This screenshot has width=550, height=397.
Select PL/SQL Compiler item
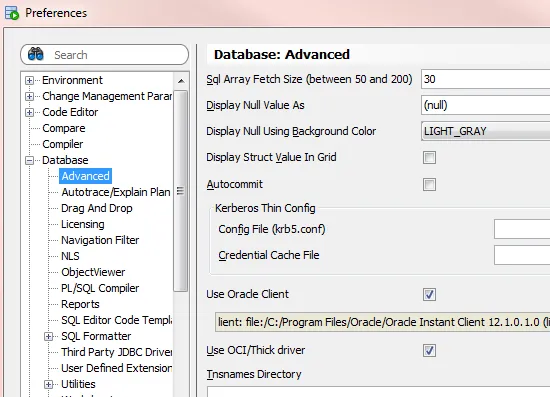click(100, 288)
